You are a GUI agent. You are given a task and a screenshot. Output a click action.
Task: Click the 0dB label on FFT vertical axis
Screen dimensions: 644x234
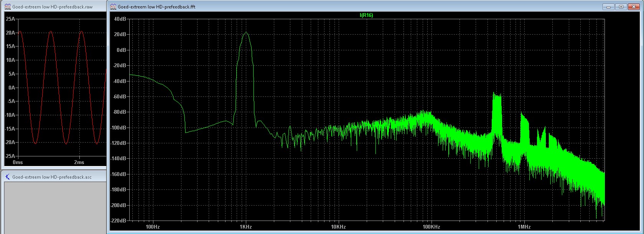pos(121,50)
